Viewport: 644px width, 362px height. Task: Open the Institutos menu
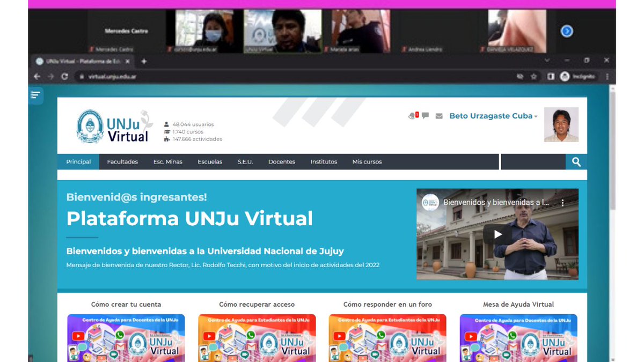pos(324,161)
